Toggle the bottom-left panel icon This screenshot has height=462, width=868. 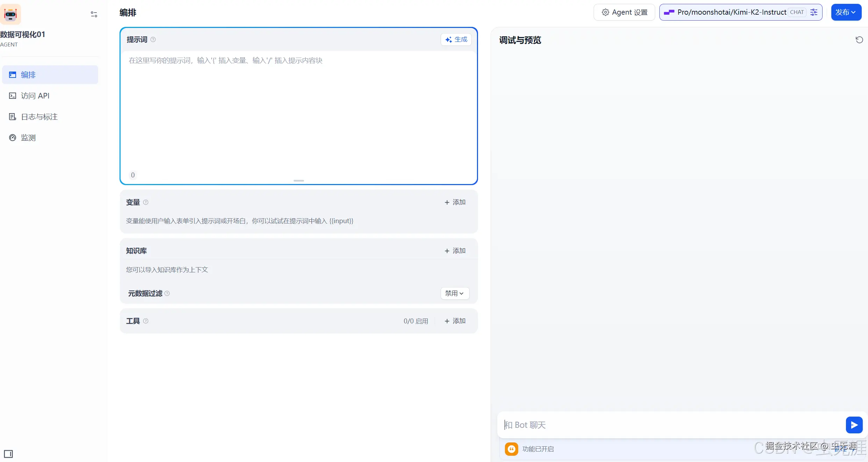point(8,454)
